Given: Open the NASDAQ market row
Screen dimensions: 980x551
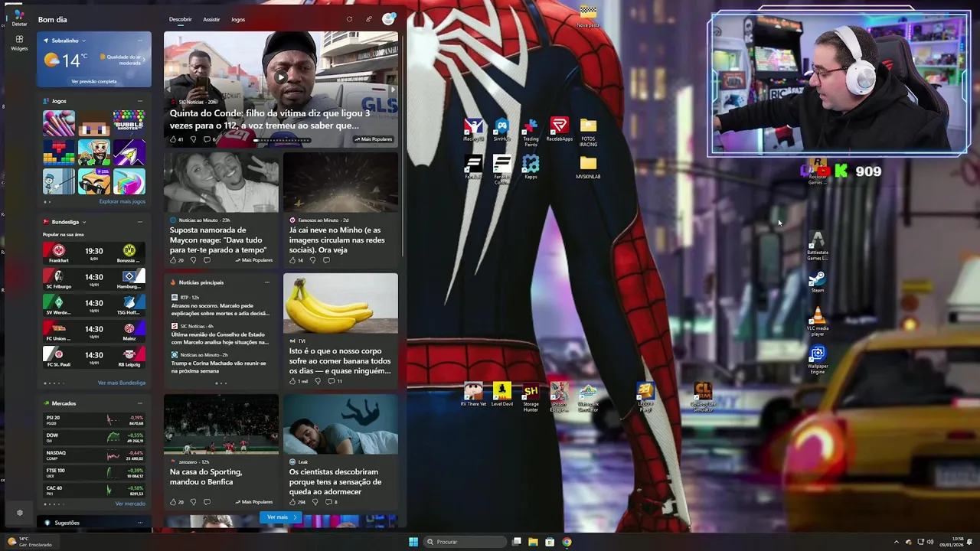Looking at the screenshot, I should coord(94,455).
